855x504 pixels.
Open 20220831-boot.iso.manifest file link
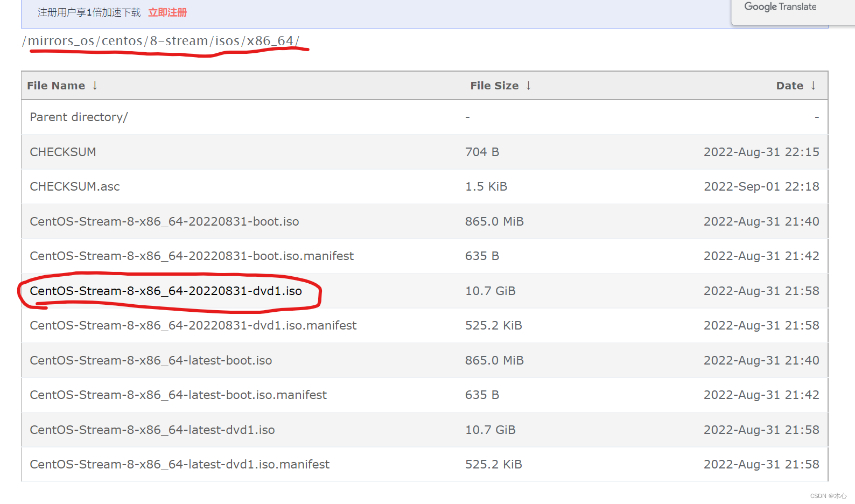point(192,256)
